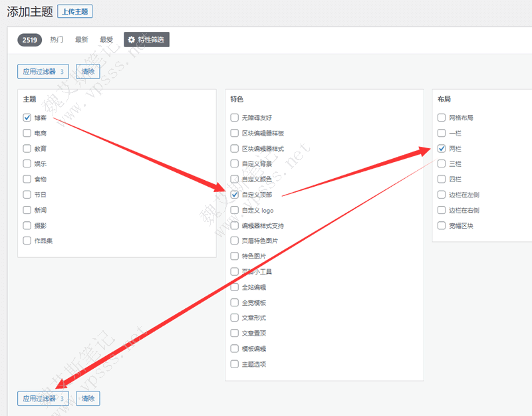Check the 自定义 logo option

[x=234, y=210]
